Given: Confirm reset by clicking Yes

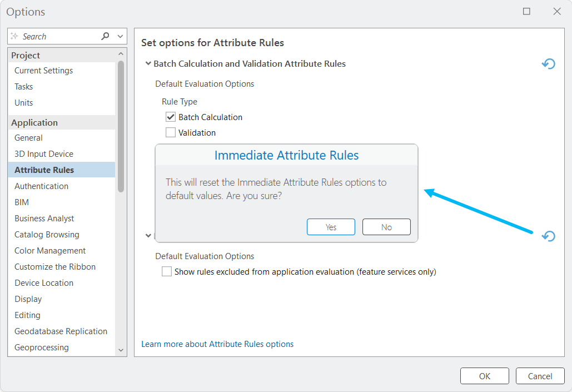Looking at the screenshot, I should coord(331,227).
